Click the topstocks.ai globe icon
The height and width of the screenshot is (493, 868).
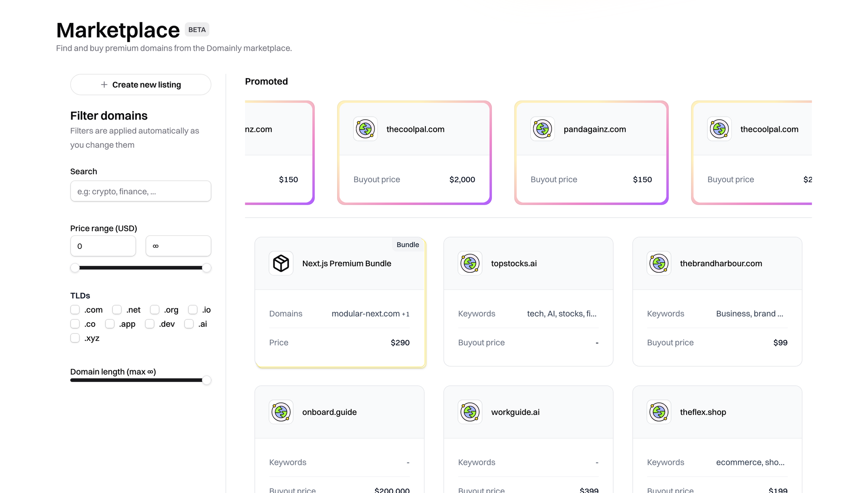coord(470,263)
